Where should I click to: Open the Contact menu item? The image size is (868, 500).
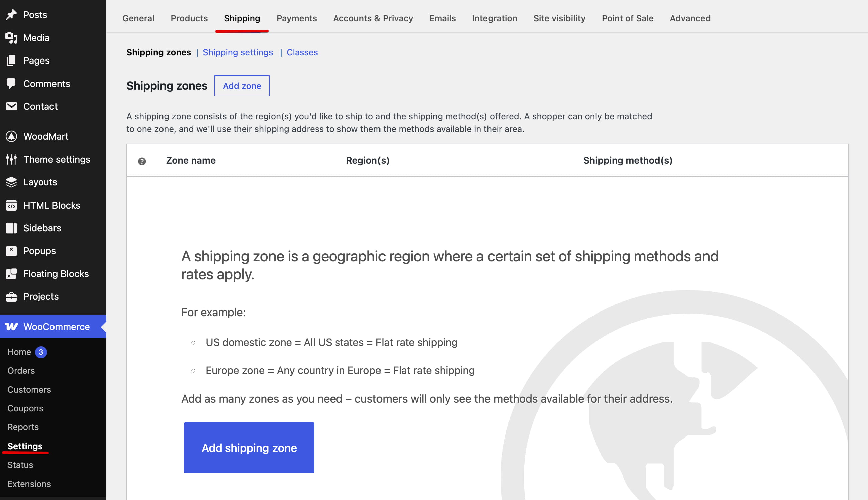[53, 106]
